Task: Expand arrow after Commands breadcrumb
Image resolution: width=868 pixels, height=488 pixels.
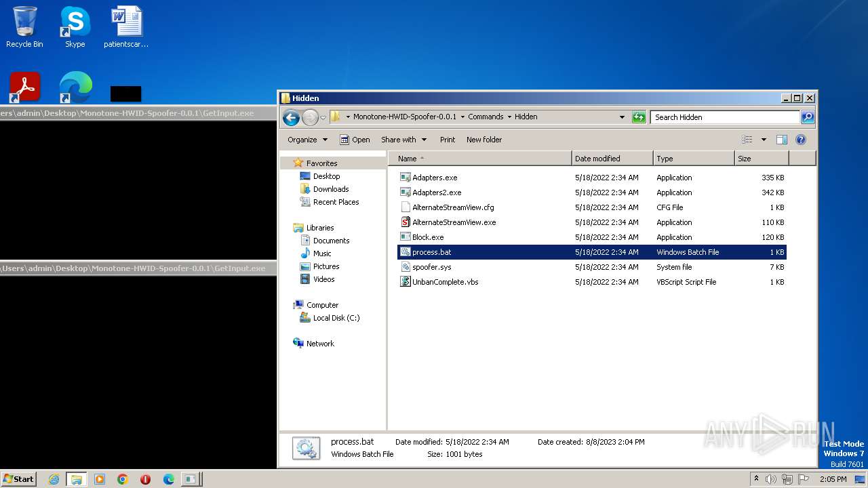Action: pyautogui.click(x=509, y=117)
